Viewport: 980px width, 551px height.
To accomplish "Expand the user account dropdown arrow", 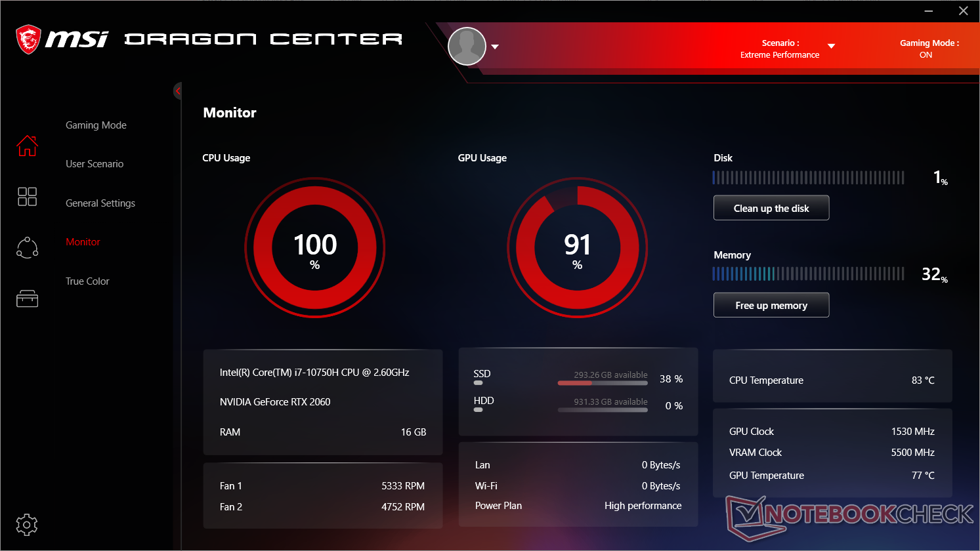I will point(495,47).
